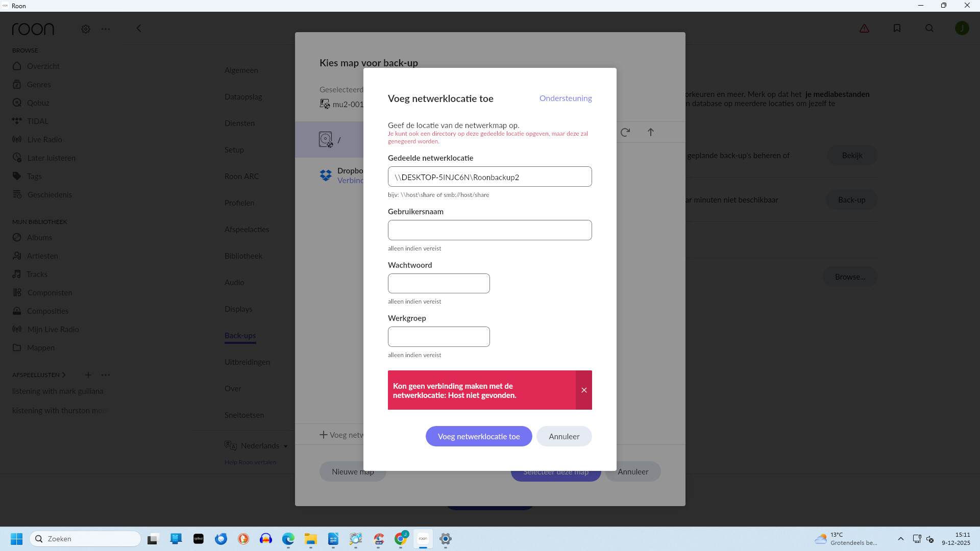
Task: Show hidden system tray icons chevron
Action: [x=900, y=539]
